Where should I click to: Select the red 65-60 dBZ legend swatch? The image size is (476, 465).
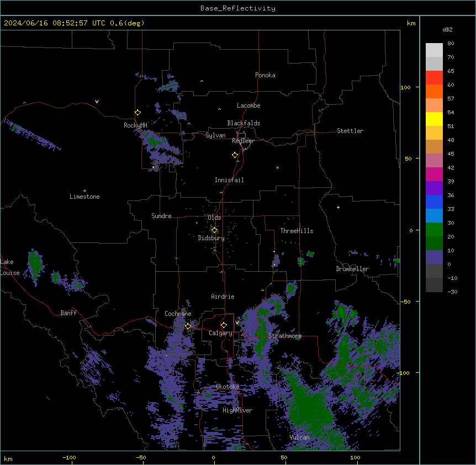point(434,77)
